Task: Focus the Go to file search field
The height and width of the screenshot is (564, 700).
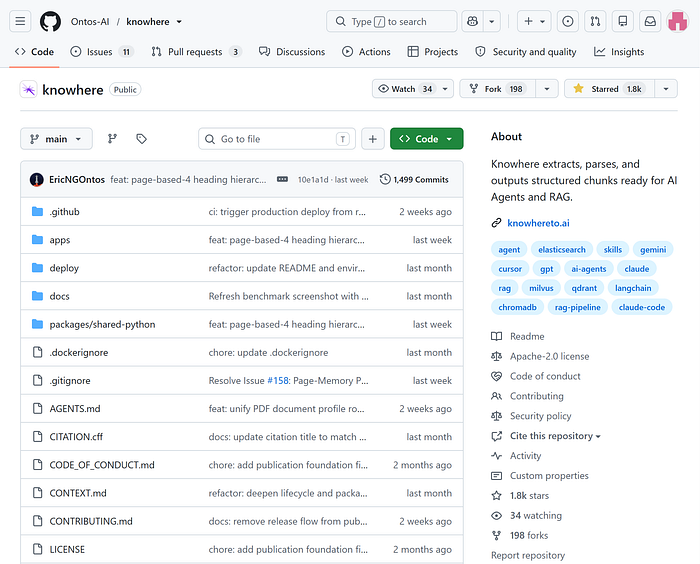Action: [277, 139]
